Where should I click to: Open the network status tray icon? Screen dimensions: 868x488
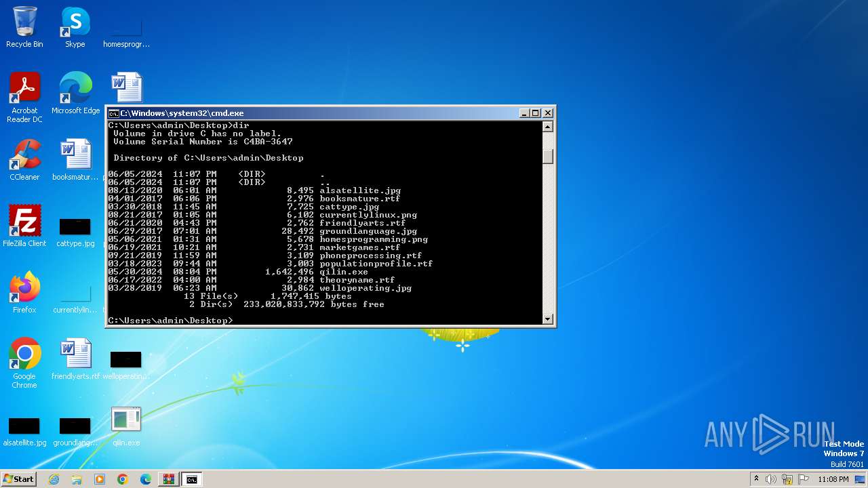click(787, 479)
